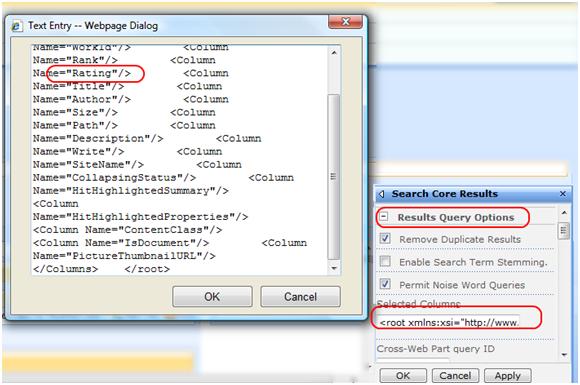Click the arrow icon beside Search Core Results
The height and width of the screenshot is (385, 580).
[x=382, y=194]
